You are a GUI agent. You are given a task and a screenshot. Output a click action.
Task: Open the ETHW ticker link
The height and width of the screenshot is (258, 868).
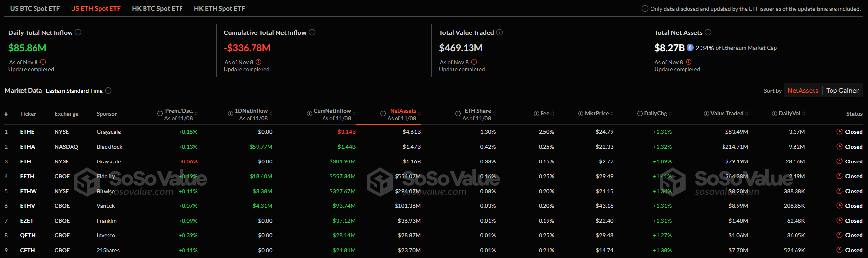(x=28, y=191)
